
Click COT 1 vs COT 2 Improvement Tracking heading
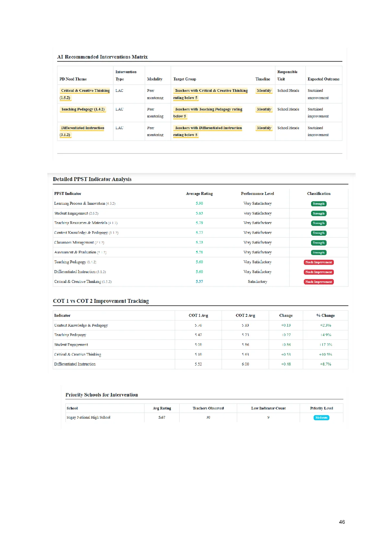pyautogui.click(x=101, y=301)
